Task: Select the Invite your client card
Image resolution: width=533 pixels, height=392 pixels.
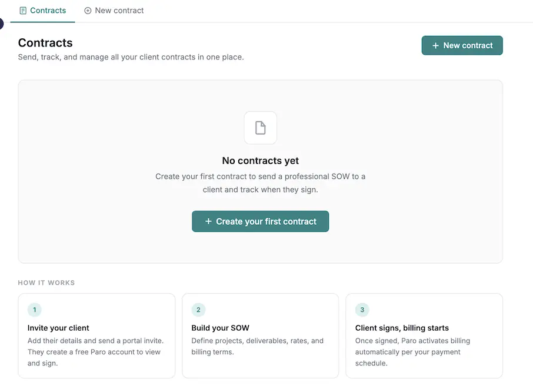Action: [96, 336]
